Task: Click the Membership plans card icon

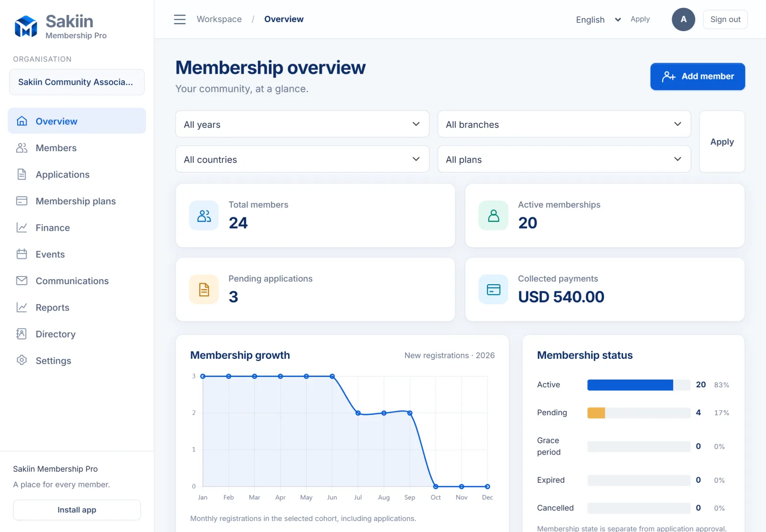Action: (x=22, y=201)
